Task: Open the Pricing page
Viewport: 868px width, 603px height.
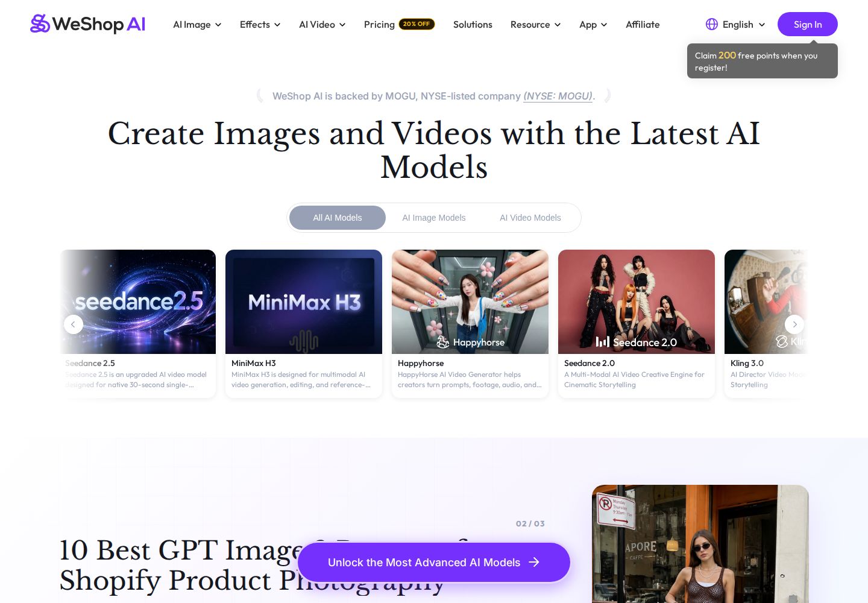Action: [379, 25]
